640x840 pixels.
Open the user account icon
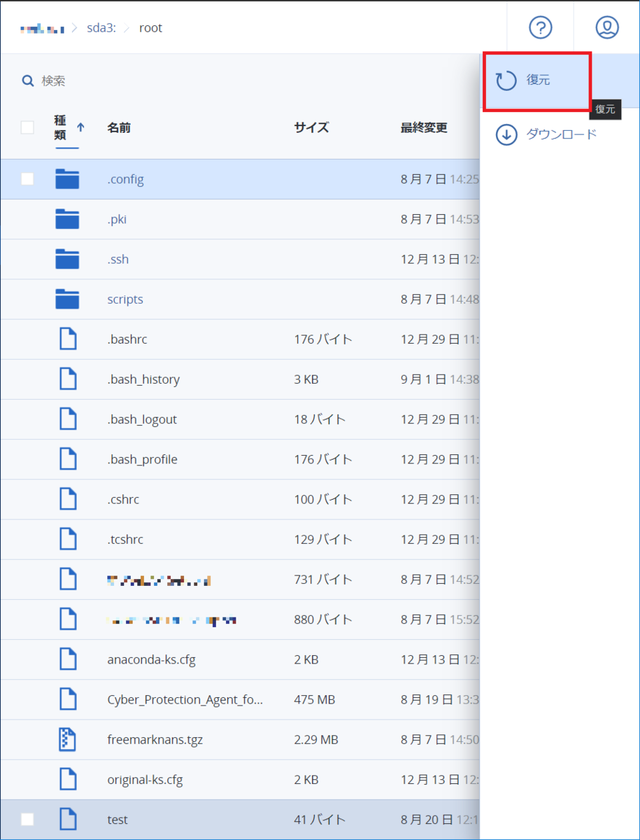606,28
